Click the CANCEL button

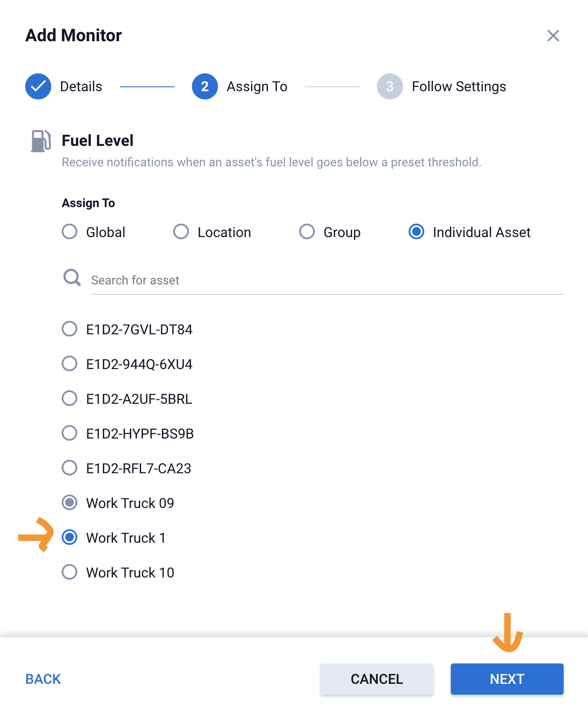click(377, 679)
